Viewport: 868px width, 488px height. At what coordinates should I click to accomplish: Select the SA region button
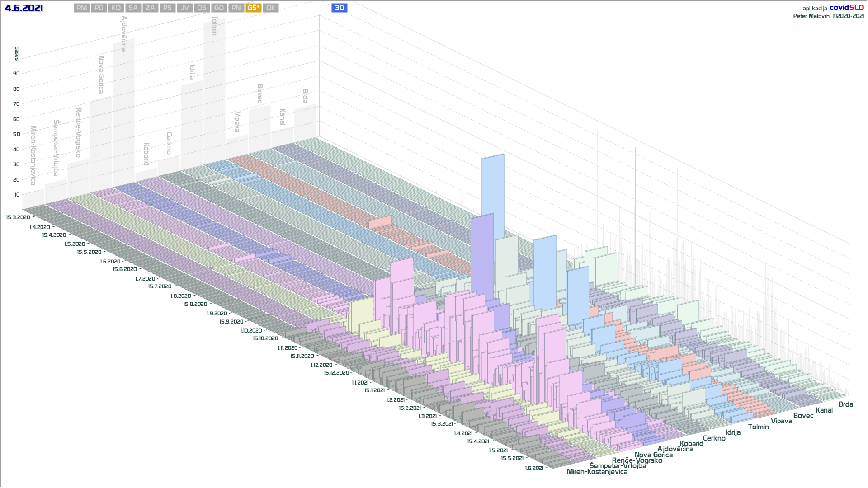133,8
